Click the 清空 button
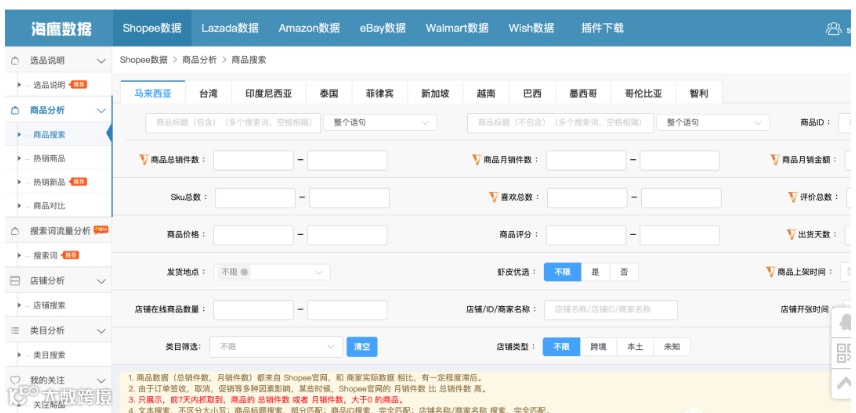The image size is (856, 413). point(362,346)
